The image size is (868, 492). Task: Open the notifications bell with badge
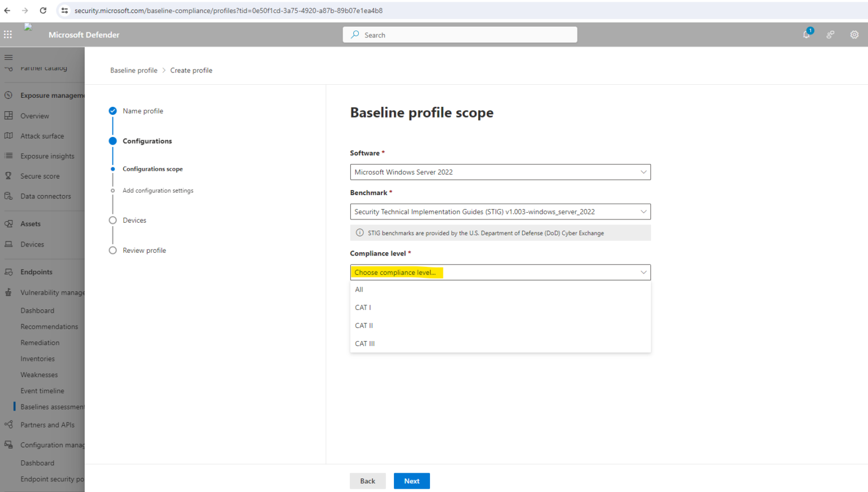point(806,34)
